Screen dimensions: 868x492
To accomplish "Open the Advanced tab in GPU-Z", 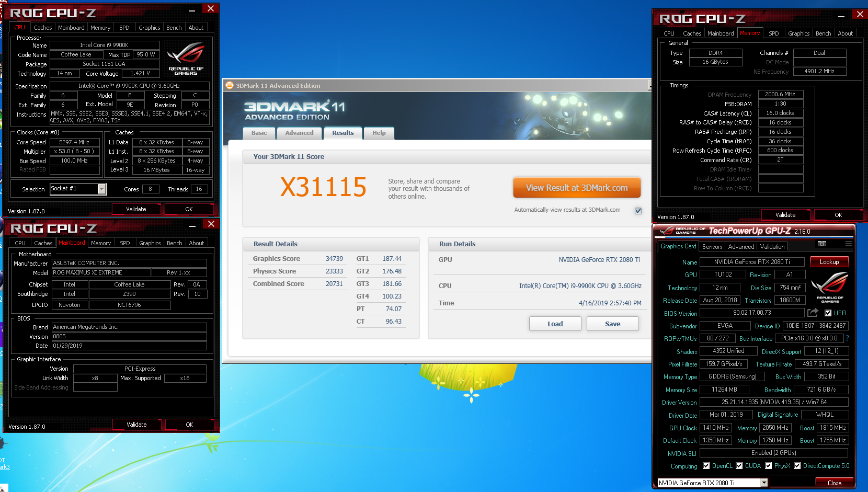I will point(741,246).
